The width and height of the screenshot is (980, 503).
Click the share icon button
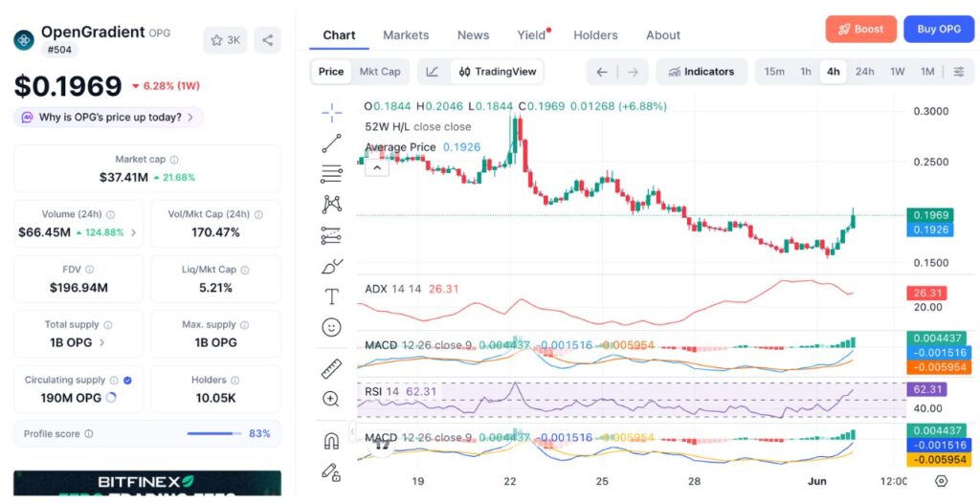[x=268, y=40]
